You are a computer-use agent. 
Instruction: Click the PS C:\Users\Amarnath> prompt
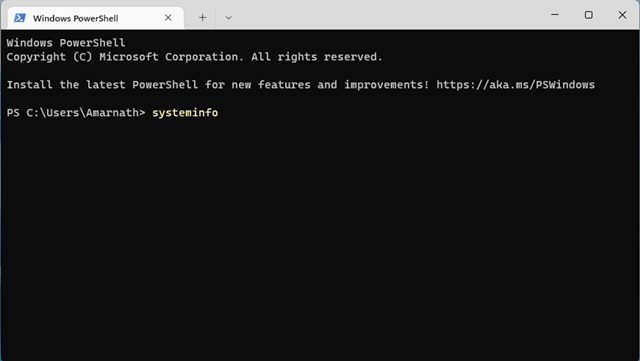tap(76, 112)
